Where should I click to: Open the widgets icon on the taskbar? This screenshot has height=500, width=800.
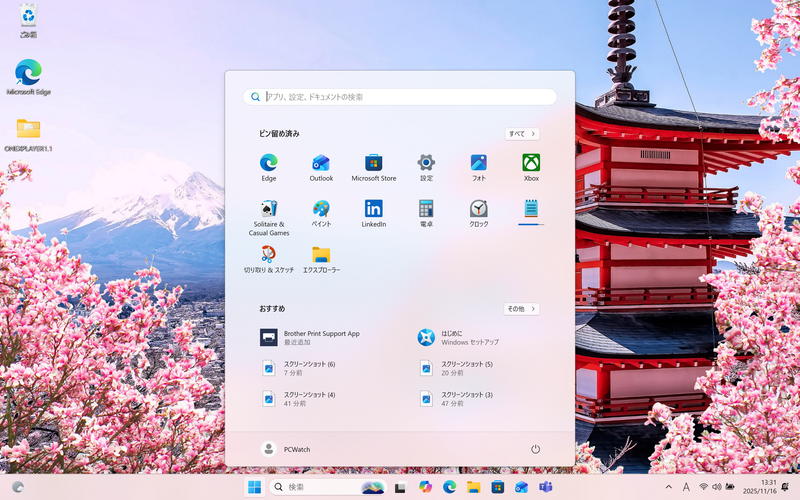click(x=18, y=487)
